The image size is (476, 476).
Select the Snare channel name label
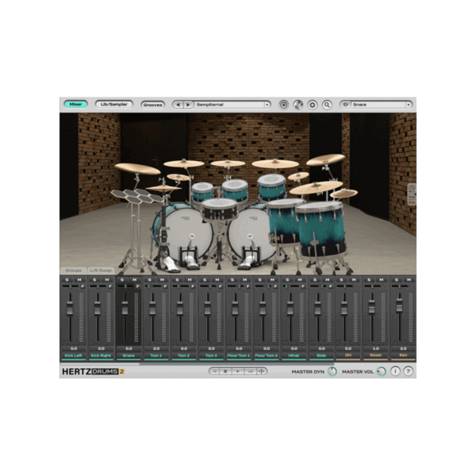coord(129,355)
